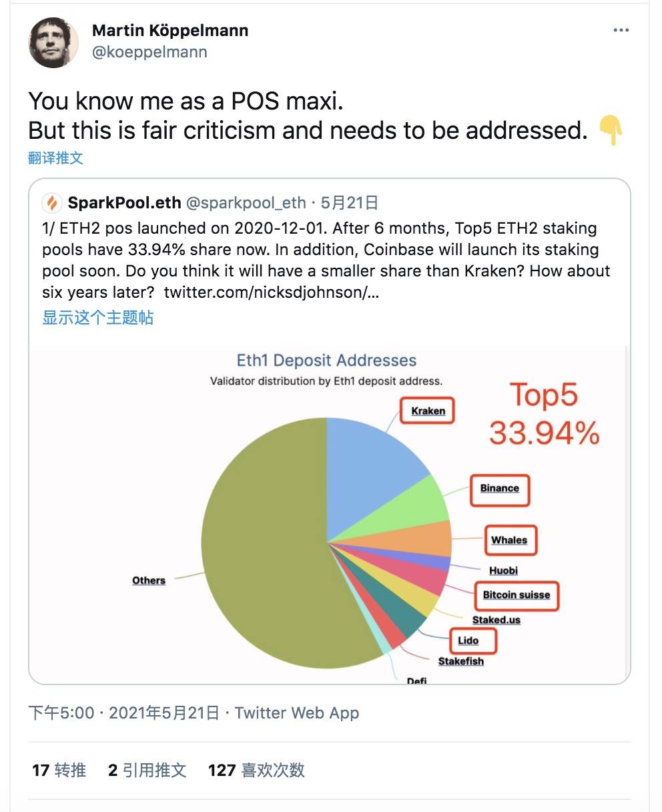View the 17 转推 retweets list

point(59,770)
